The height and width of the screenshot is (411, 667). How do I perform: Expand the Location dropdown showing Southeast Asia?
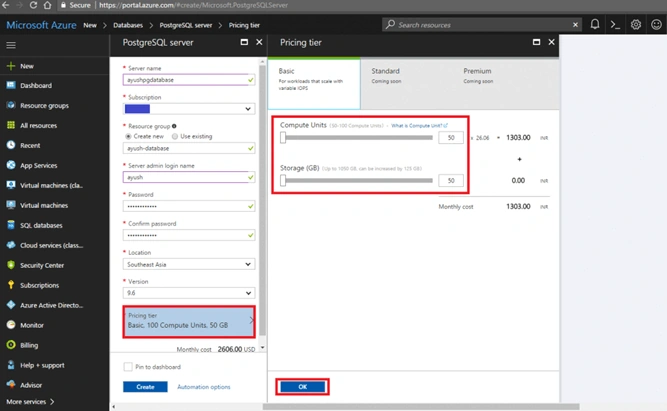(189, 264)
